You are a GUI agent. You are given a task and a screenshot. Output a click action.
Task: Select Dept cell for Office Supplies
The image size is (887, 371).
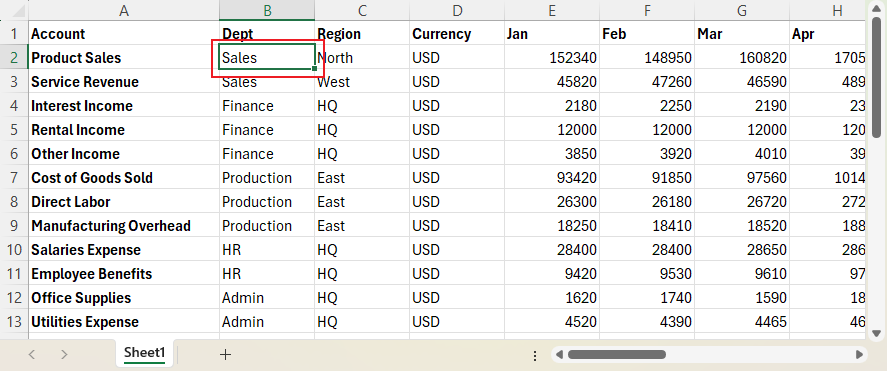267,298
